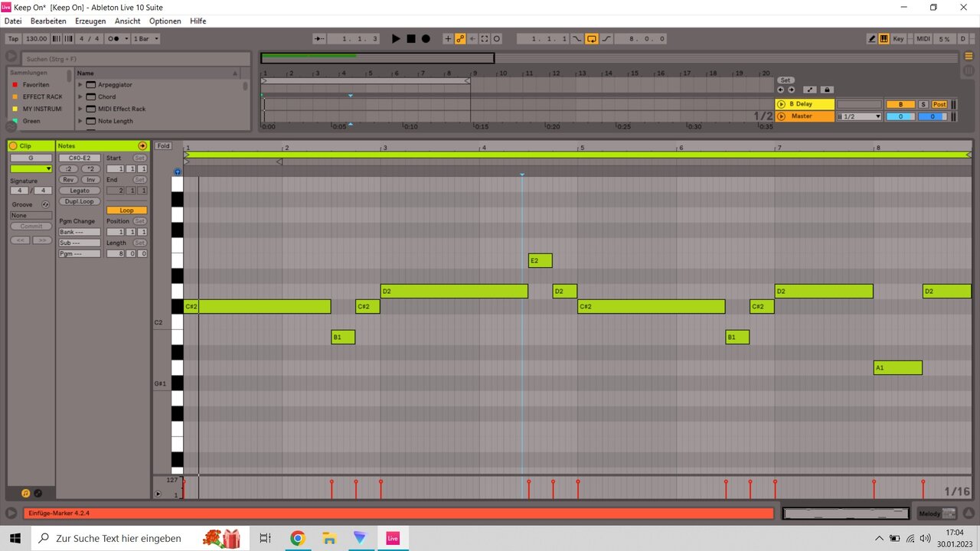Open the Datei menu

[x=13, y=21]
